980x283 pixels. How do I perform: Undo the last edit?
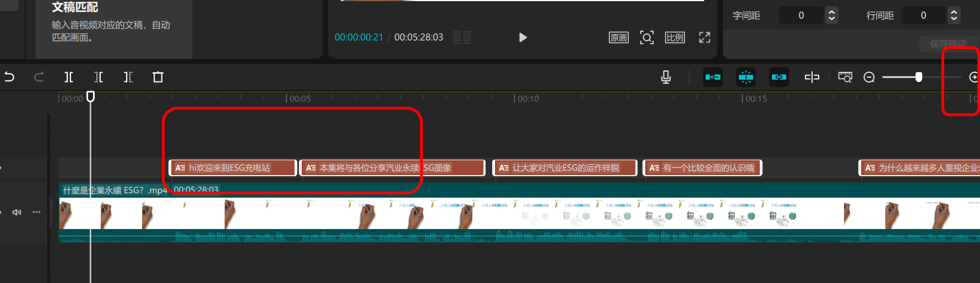(x=9, y=77)
